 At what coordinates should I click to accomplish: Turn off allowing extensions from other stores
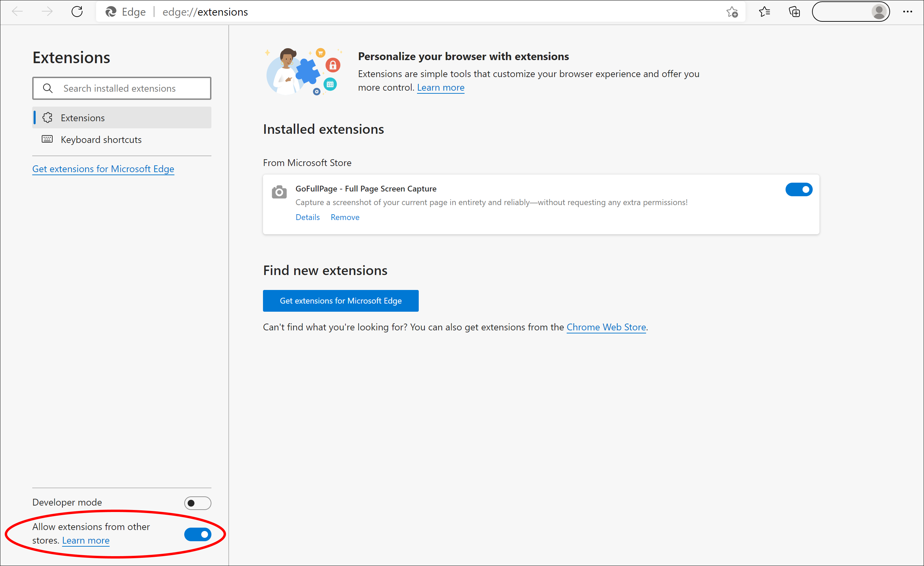(x=197, y=534)
